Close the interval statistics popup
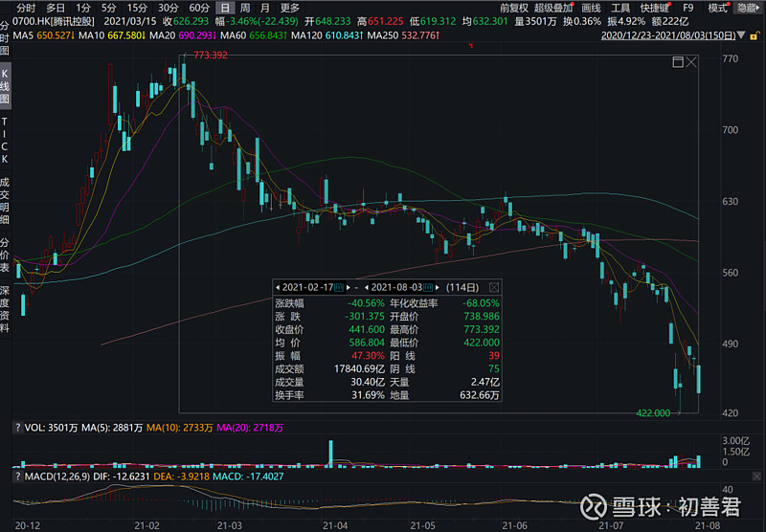The width and height of the screenshot is (766, 532). click(494, 287)
